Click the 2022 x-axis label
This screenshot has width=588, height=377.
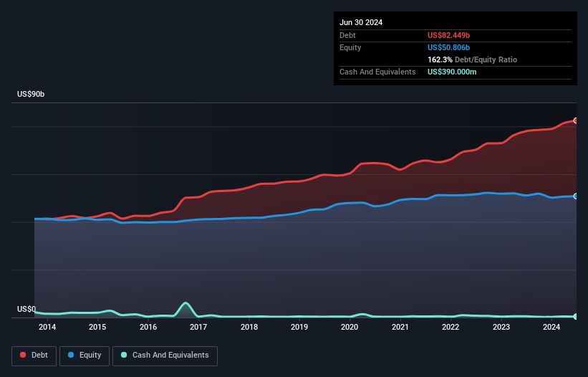click(x=450, y=327)
